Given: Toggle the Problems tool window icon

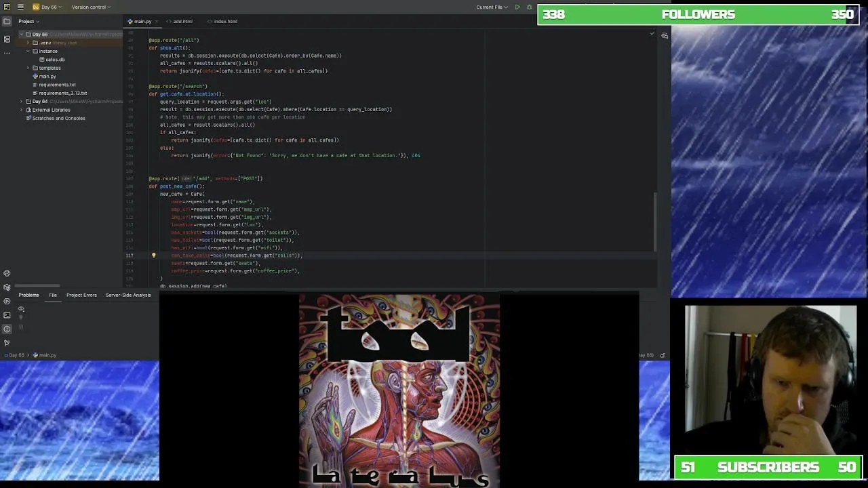Looking at the screenshot, I should (x=7, y=329).
